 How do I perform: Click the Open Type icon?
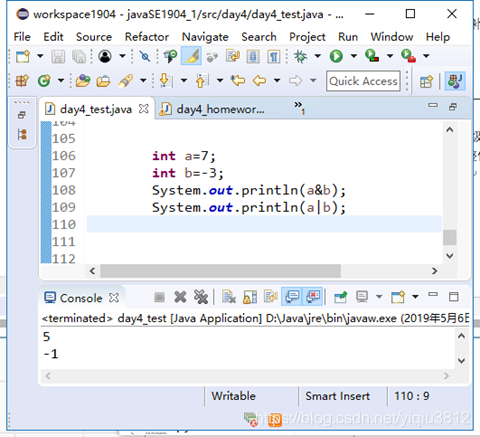[83, 81]
